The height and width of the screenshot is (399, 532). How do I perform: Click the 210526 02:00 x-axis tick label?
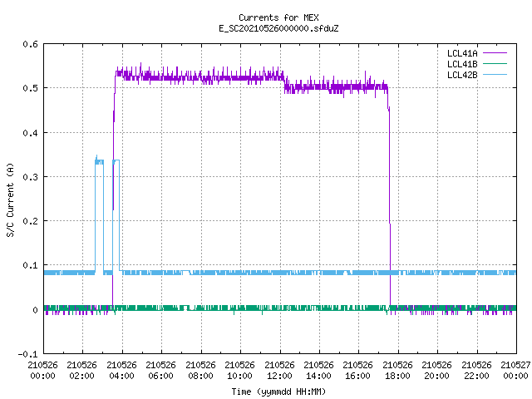81,371
